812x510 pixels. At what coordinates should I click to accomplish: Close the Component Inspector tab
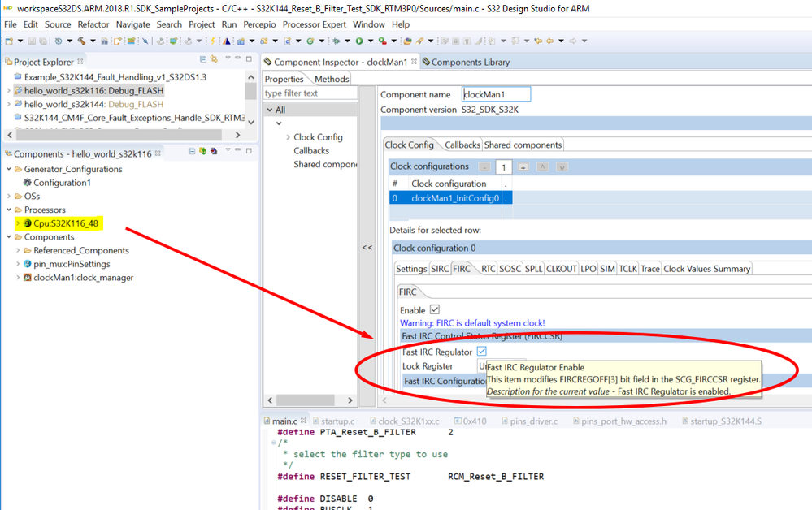[414, 61]
